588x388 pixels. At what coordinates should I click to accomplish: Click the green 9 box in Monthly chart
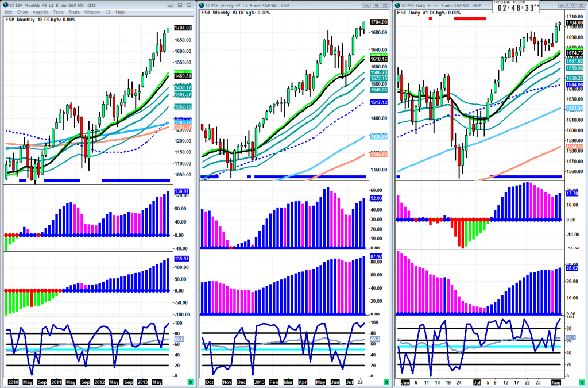(x=190, y=382)
